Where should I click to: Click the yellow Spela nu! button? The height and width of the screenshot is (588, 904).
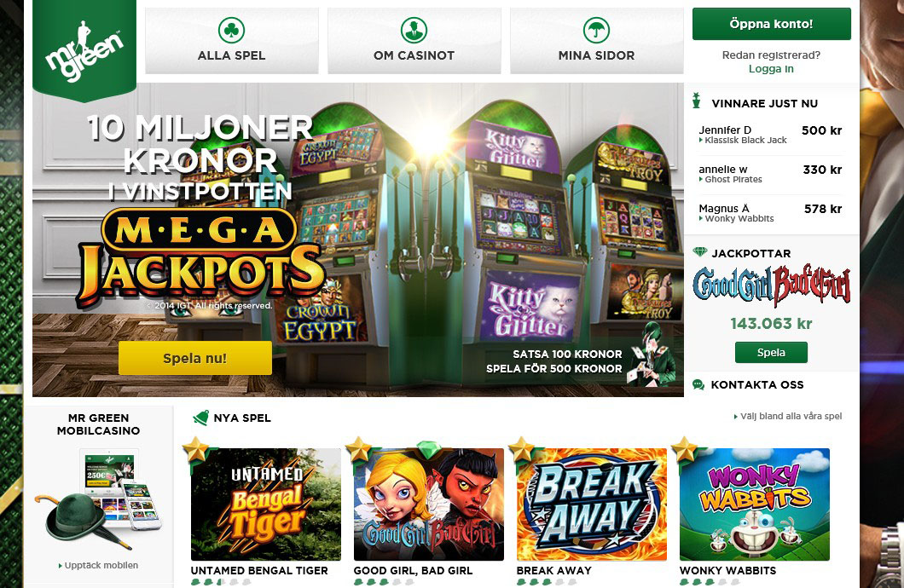click(194, 358)
